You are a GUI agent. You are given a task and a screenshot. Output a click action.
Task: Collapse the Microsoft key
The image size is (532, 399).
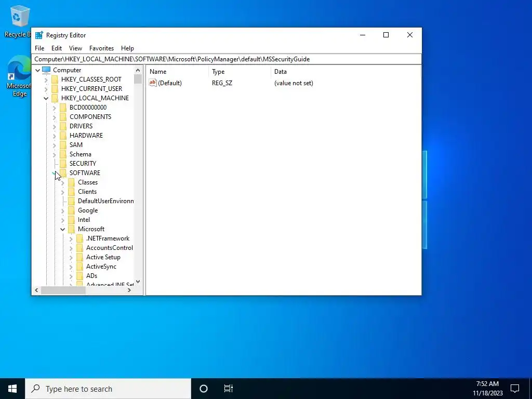click(x=63, y=229)
